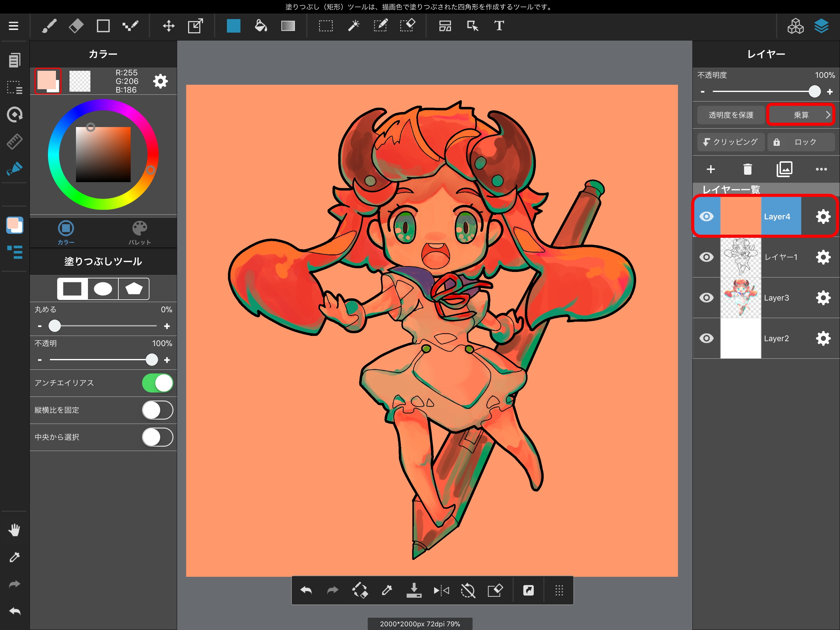The width and height of the screenshot is (840, 630).
Task: Toggle Layer4 visibility eye
Action: tap(706, 217)
